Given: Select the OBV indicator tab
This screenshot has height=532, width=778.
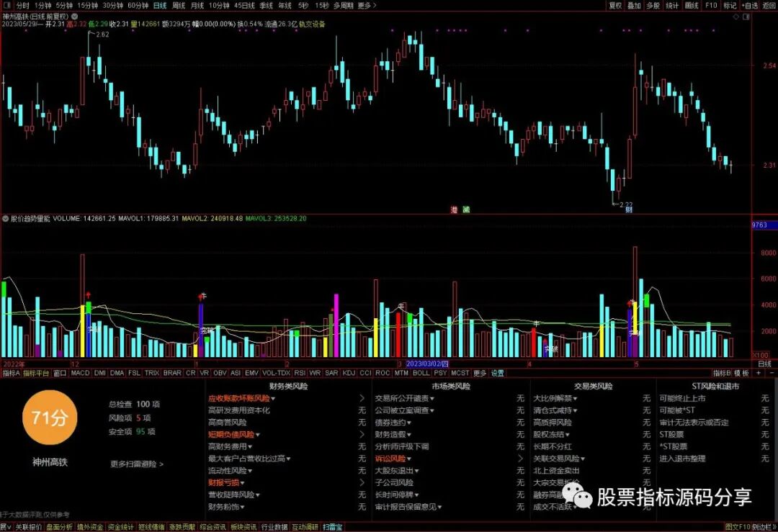Looking at the screenshot, I should (220, 373).
